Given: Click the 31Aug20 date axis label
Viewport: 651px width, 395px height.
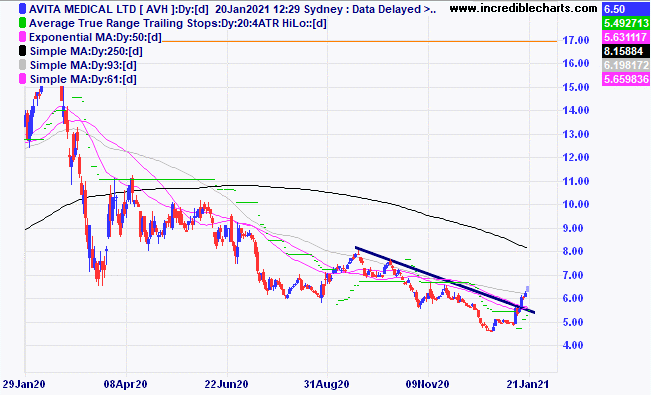Looking at the screenshot, I should [326, 384].
